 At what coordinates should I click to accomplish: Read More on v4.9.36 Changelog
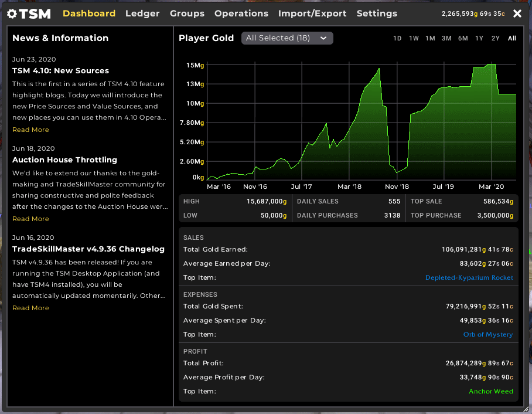[30, 308]
